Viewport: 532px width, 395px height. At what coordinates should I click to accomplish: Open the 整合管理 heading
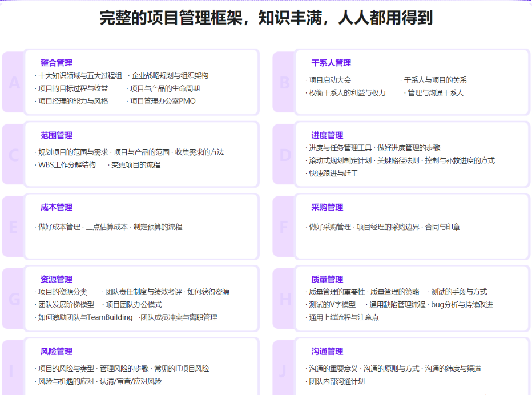[x=57, y=63]
